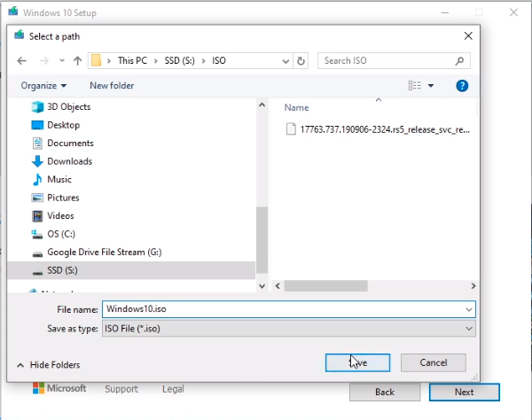Open Videos in navigation pane

[x=60, y=216]
